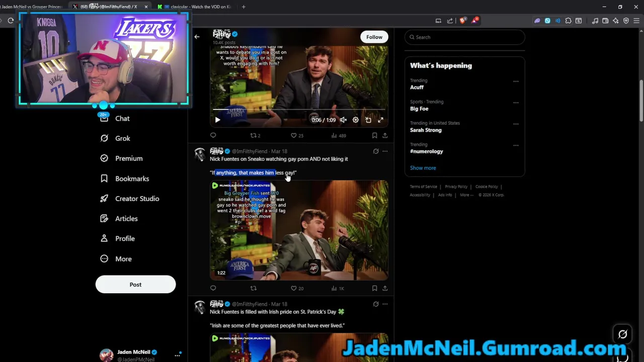Play the 1:22 video thumbnail
The width and height of the screenshot is (644, 362).
[299, 230]
